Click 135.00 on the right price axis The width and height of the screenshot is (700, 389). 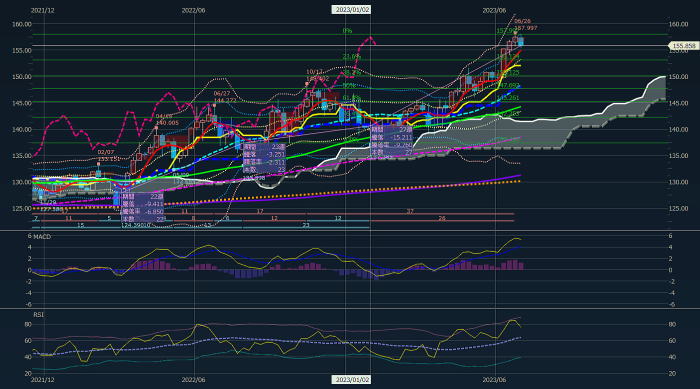[678, 156]
